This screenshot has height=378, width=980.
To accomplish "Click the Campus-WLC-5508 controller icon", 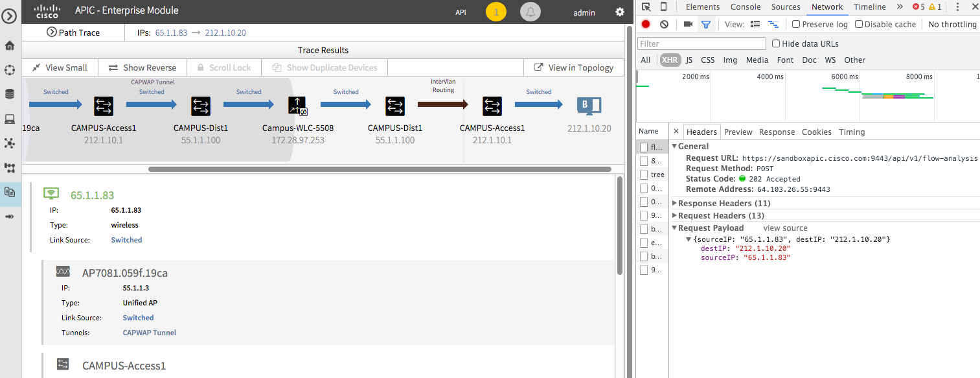I will (297, 106).
